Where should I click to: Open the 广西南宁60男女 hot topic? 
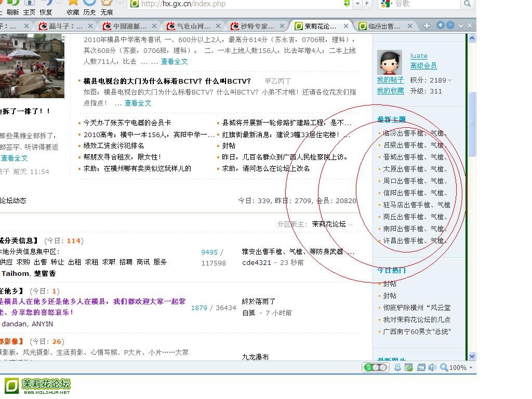pyautogui.click(x=417, y=331)
